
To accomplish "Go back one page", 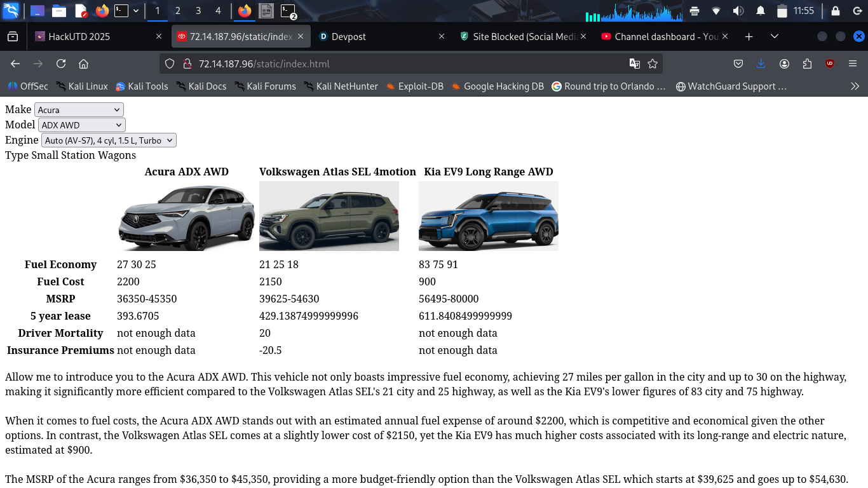I will tap(15, 64).
